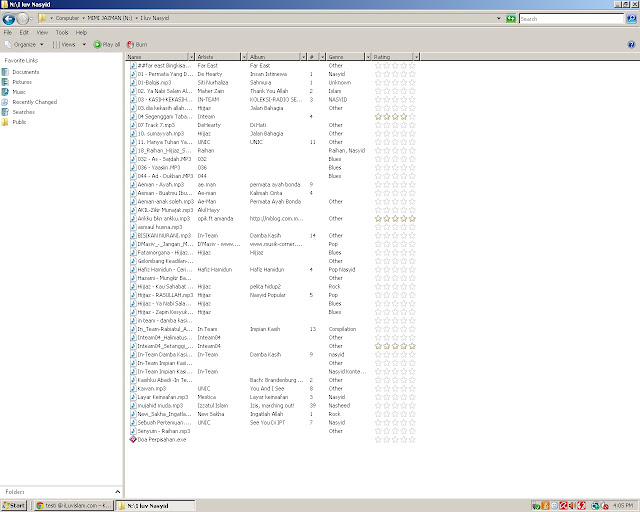
Task: Click the Recently Changed icon in Favorite Links
Action: (x=5, y=102)
